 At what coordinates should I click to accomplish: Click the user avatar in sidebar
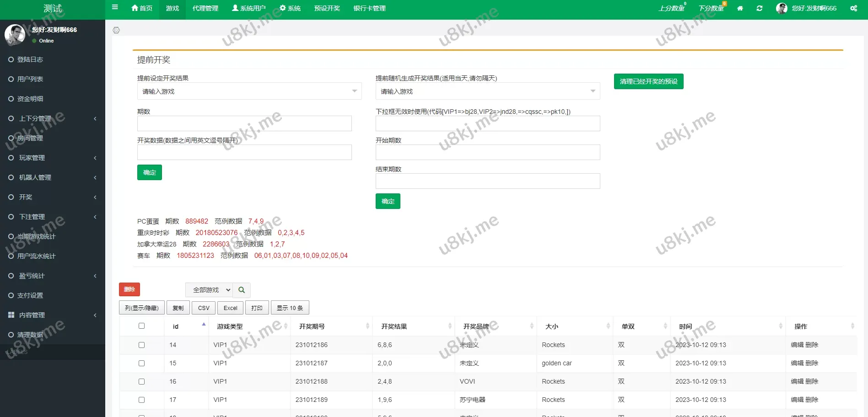pyautogui.click(x=15, y=34)
